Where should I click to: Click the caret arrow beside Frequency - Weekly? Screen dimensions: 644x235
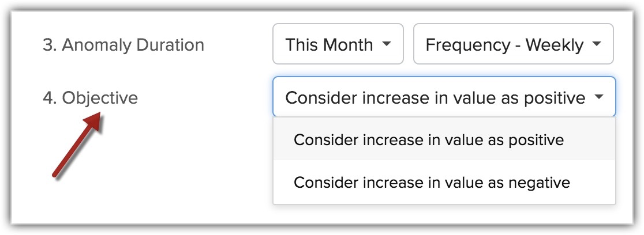point(597,44)
